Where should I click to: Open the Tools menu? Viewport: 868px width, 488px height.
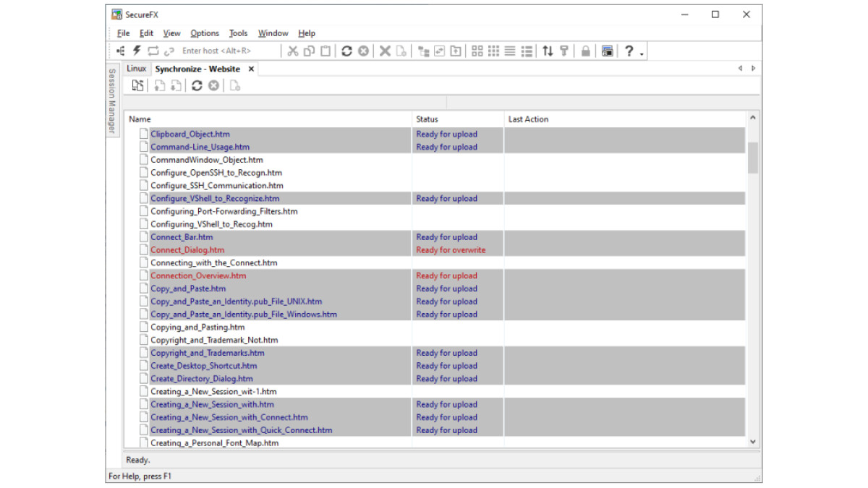pyautogui.click(x=238, y=33)
